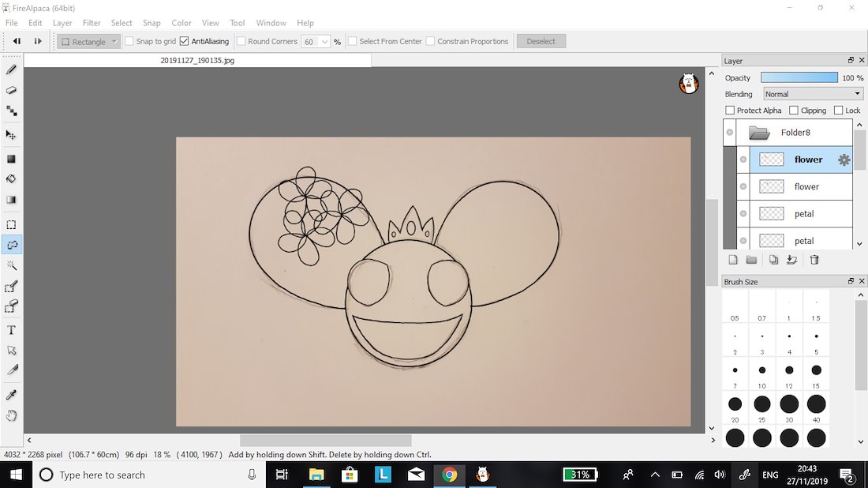
Task: Select the Select Eraser tool
Action: (x=11, y=306)
